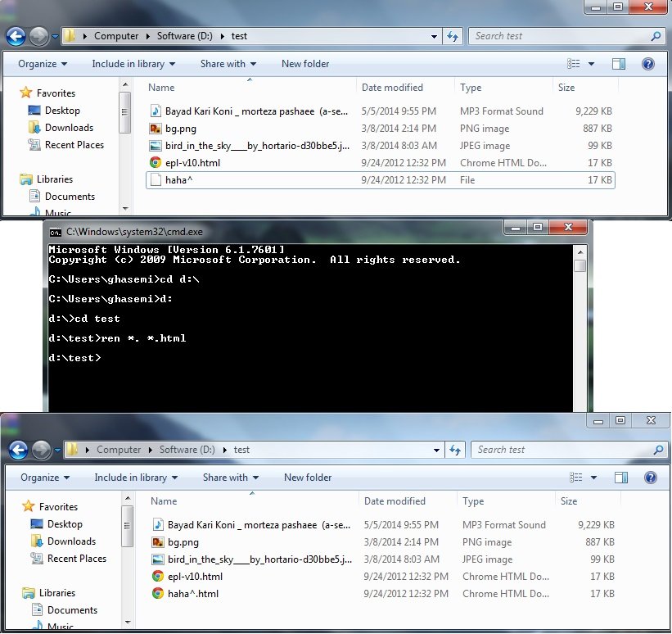Open the Organize dropdown in the upper window
Screen dimensions: 672x634
43,64
